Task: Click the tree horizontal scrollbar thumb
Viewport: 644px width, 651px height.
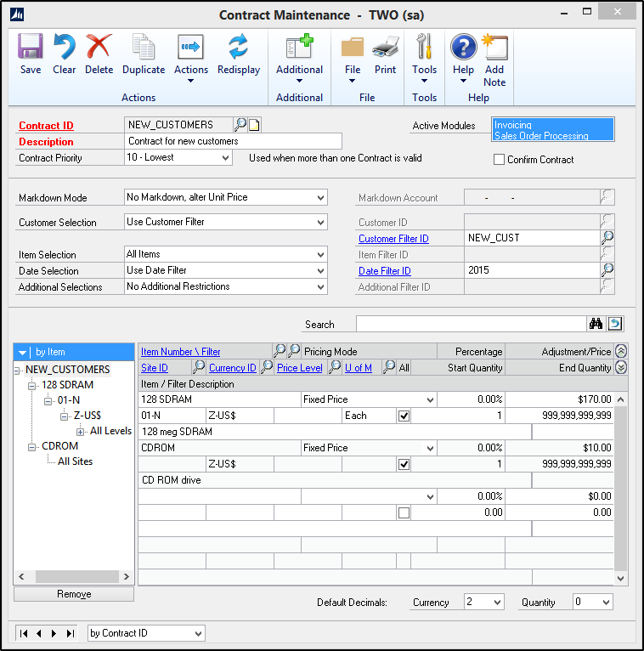Action: coord(76,576)
